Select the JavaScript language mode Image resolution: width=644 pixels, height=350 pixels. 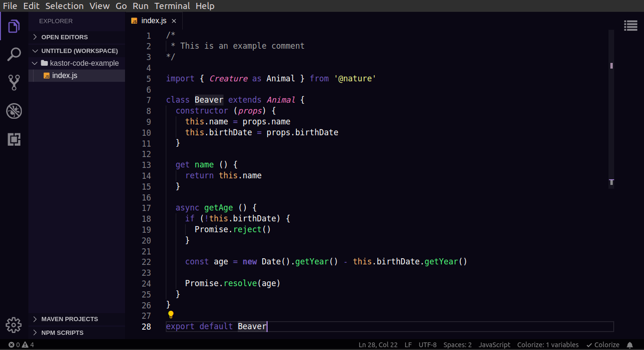click(x=494, y=345)
